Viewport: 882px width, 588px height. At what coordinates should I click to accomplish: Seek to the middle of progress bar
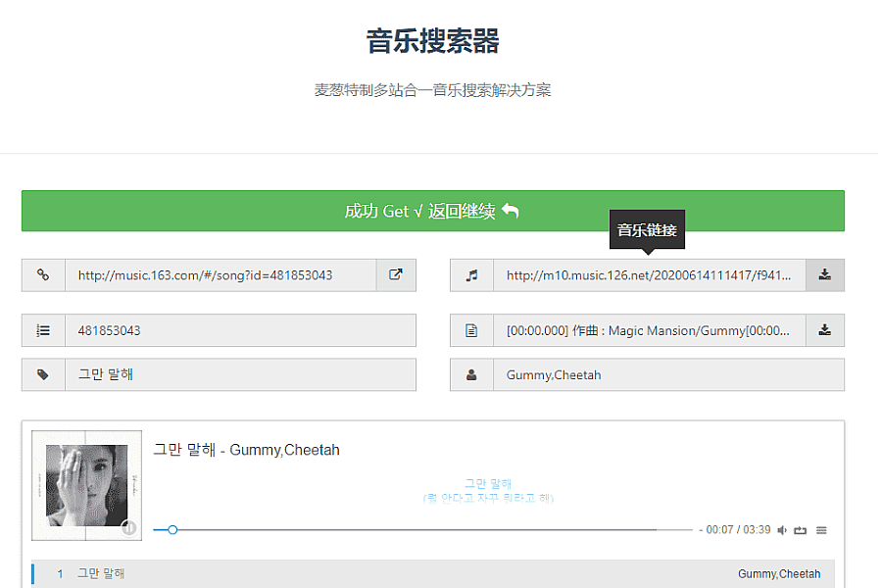(x=422, y=530)
